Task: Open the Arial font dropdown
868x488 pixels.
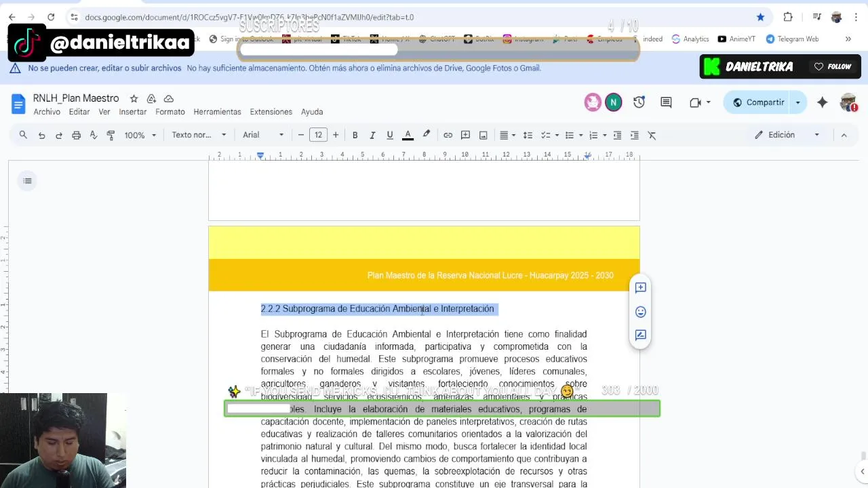Action: coord(263,135)
